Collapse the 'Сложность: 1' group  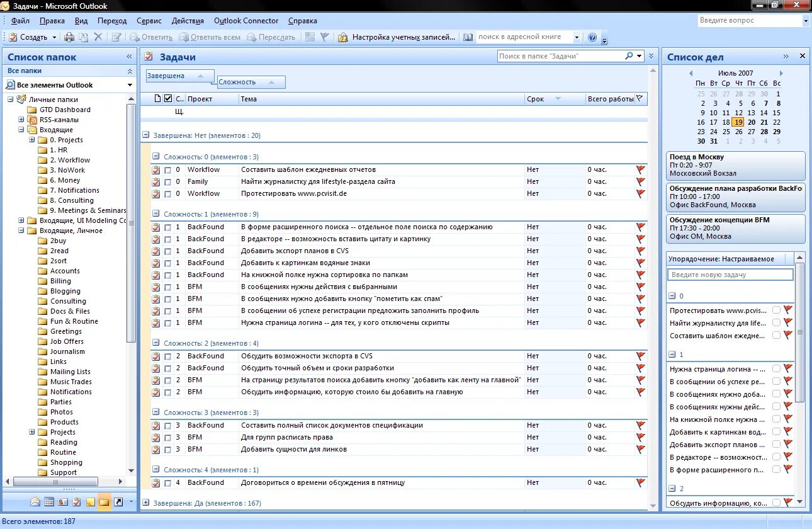point(156,214)
